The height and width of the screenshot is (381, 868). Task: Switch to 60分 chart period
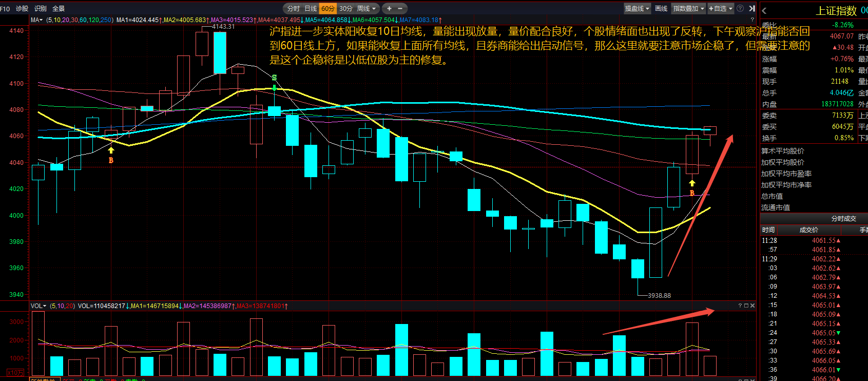328,8
